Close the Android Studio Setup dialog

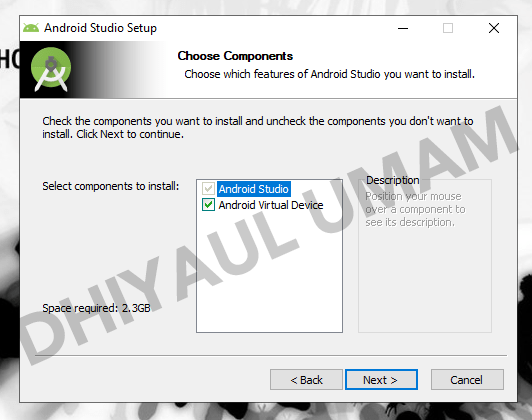(494, 28)
